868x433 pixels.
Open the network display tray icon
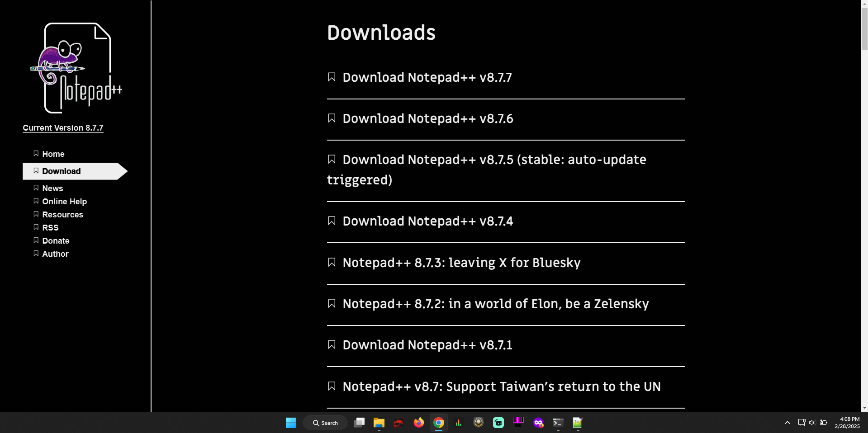click(x=802, y=423)
